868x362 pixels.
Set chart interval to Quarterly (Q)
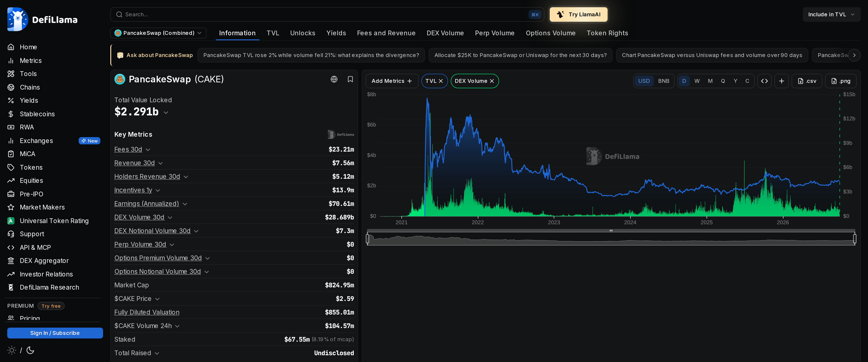point(723,81)
